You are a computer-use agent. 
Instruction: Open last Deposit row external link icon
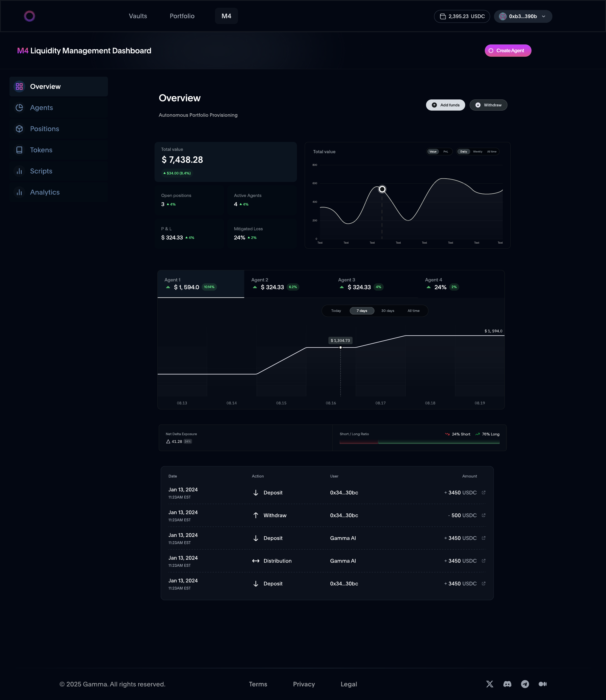coord(484,583)
